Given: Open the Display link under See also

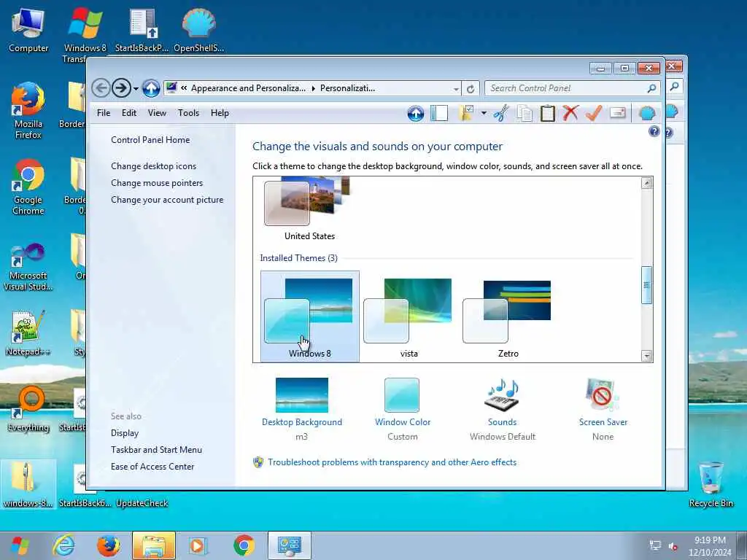Looking at the screenshot, I should pos(124,433).
